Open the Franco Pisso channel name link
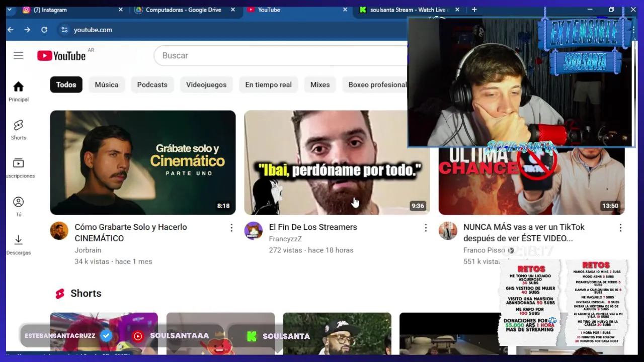Viewport: 644px width, 362px height. click(485, 250)
